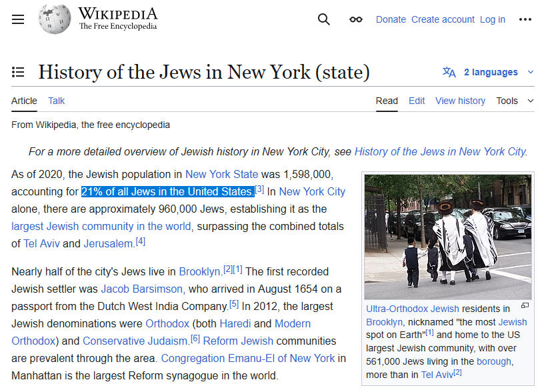Open History of the Jews in New York City link

440,152
